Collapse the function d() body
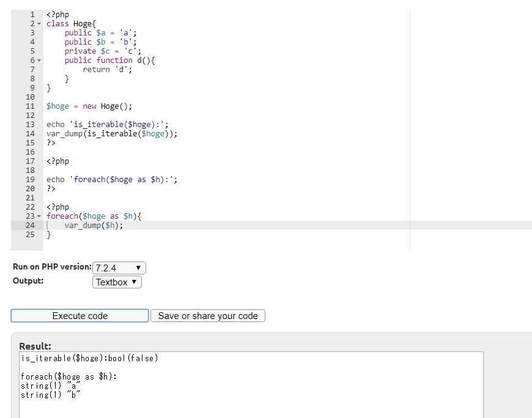 37,60
